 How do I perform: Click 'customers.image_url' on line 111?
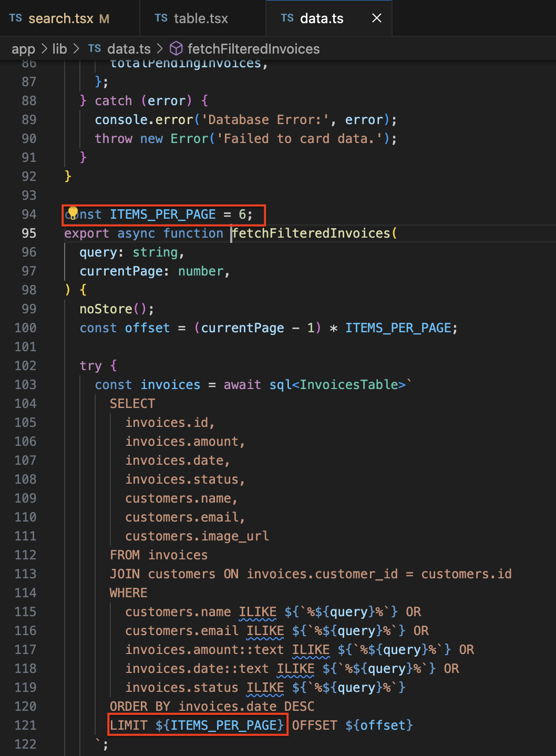click(197, 536)
